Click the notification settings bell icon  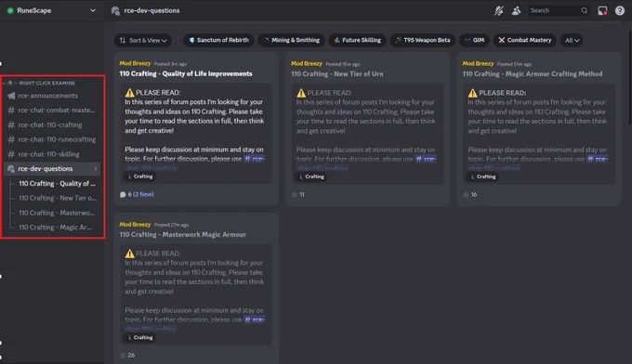click(x=499, y=10)
